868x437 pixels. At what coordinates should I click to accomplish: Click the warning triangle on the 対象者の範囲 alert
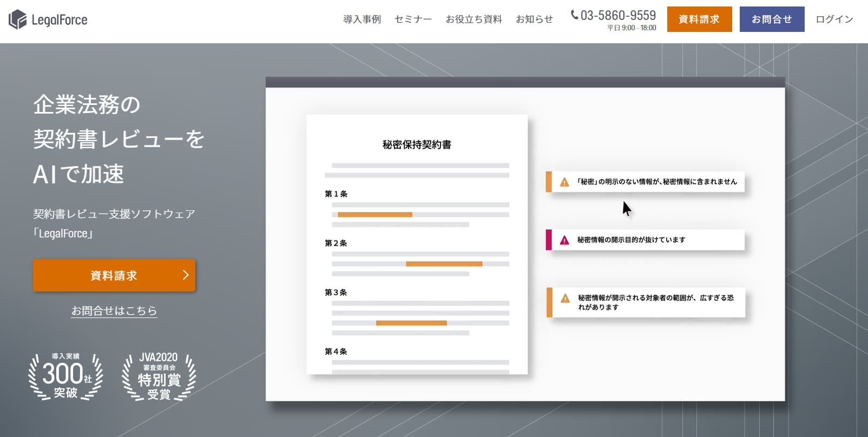pyautogui.click(x=565, y=298)
